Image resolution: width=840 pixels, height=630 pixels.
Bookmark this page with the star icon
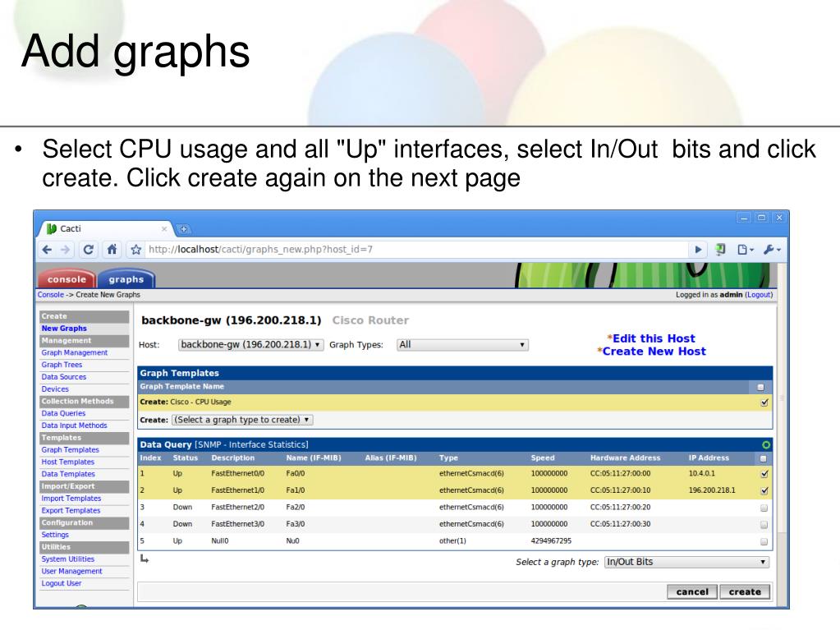[x=136, y=250]
